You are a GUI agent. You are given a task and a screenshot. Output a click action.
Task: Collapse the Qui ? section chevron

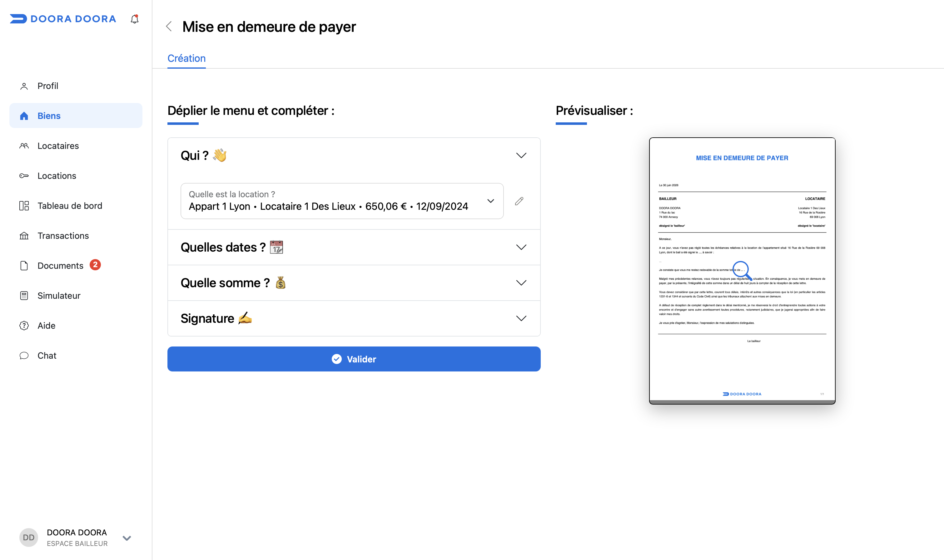tap(521, 155)
